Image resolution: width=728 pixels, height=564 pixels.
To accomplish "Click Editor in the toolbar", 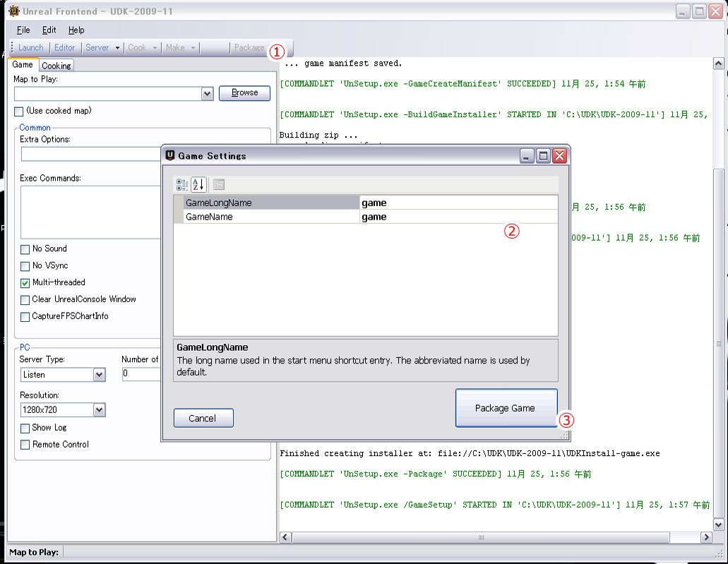I will click(64, 47).
